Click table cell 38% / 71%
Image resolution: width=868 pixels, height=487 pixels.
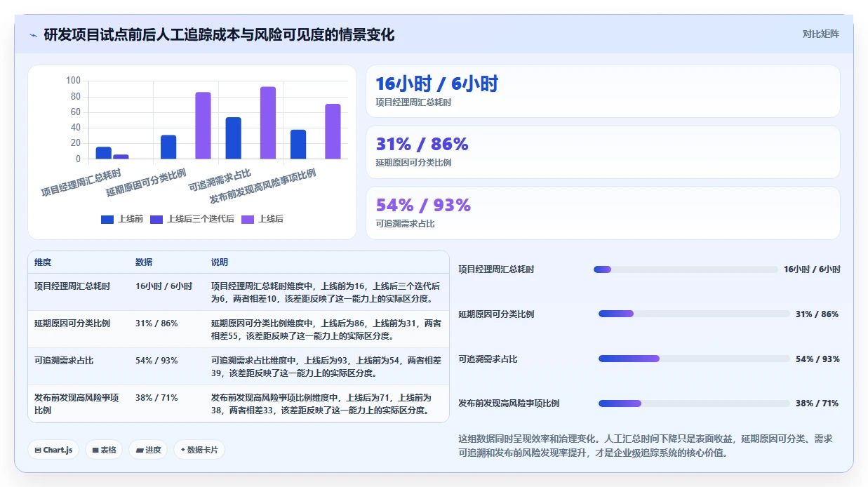[156, 398]
